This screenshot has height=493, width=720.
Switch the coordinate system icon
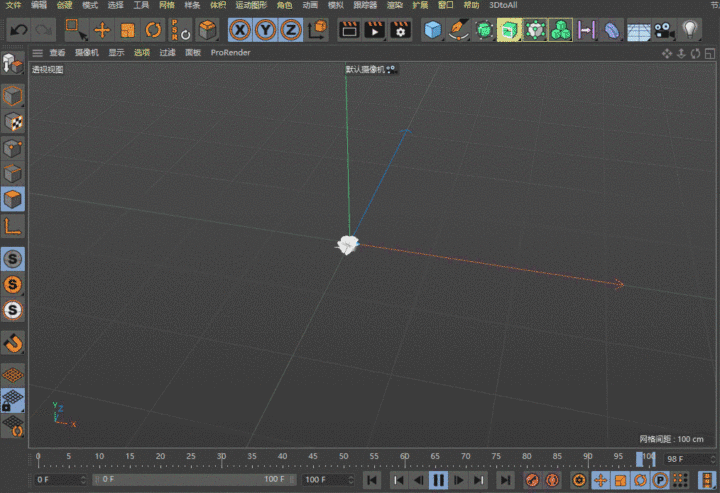coord(317,30)
